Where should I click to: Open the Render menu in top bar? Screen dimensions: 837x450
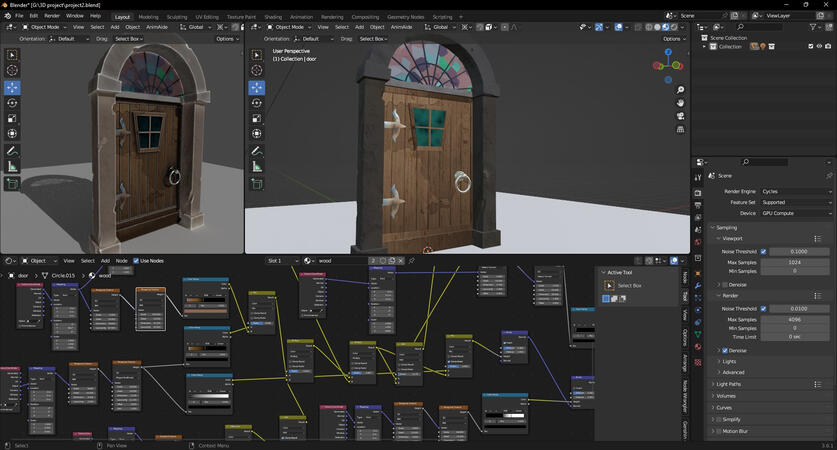[x=51, y=16]
